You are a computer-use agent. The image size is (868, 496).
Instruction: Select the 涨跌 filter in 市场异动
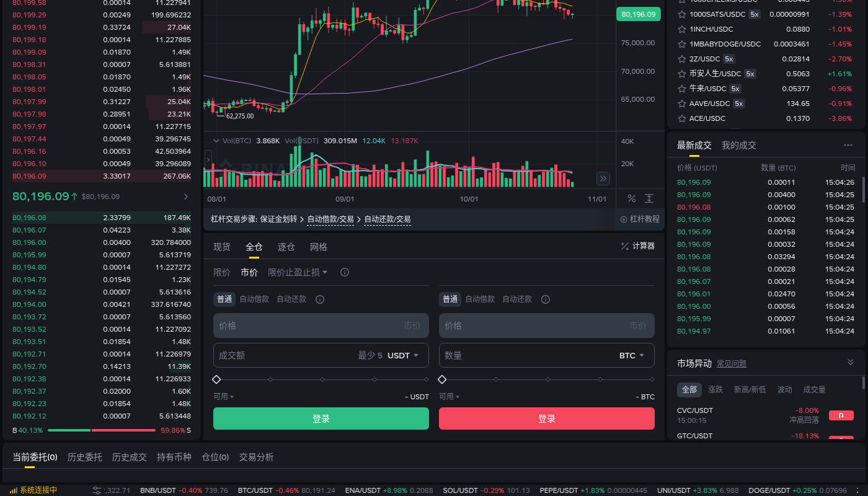click(x=715, y=389)
